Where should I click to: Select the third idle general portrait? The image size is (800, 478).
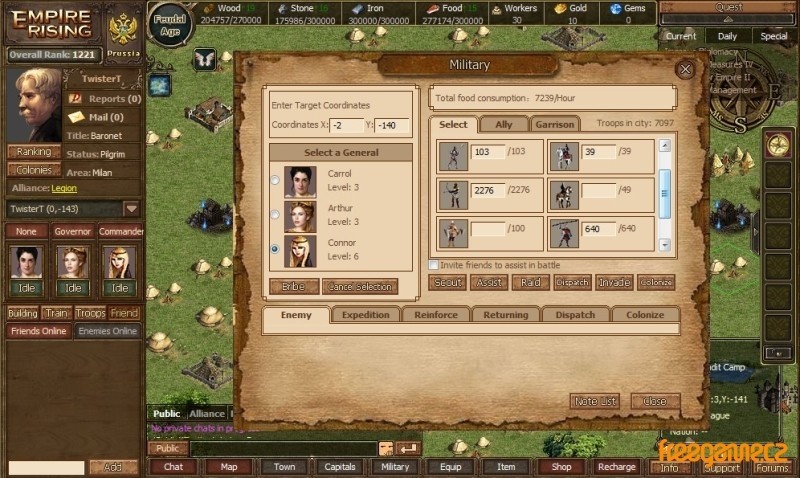[120, 262]
